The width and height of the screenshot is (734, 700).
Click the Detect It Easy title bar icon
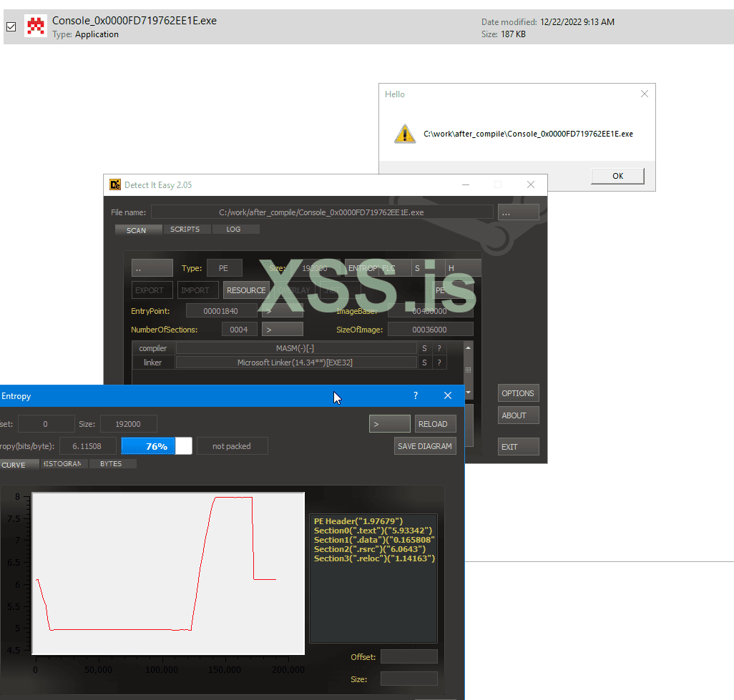115,184
